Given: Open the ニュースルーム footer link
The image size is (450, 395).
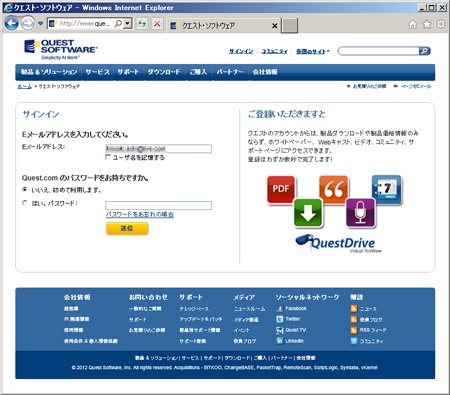Looking at the screenshot, I should click(249, 309).
